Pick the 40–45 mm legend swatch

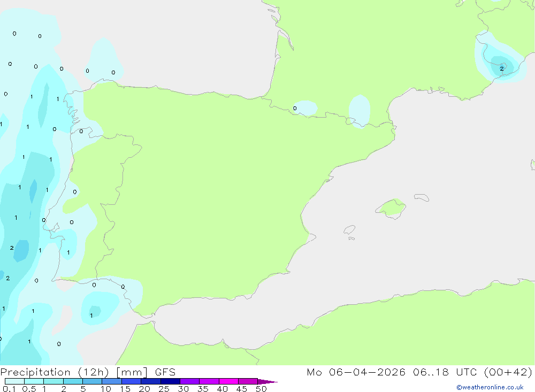[x=228, y=381]
